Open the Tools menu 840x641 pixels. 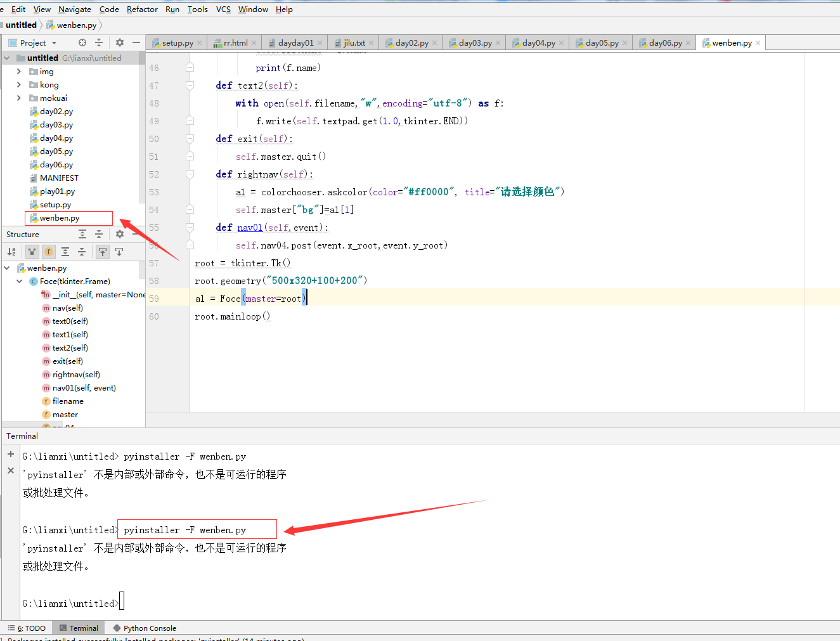[197, 9]
